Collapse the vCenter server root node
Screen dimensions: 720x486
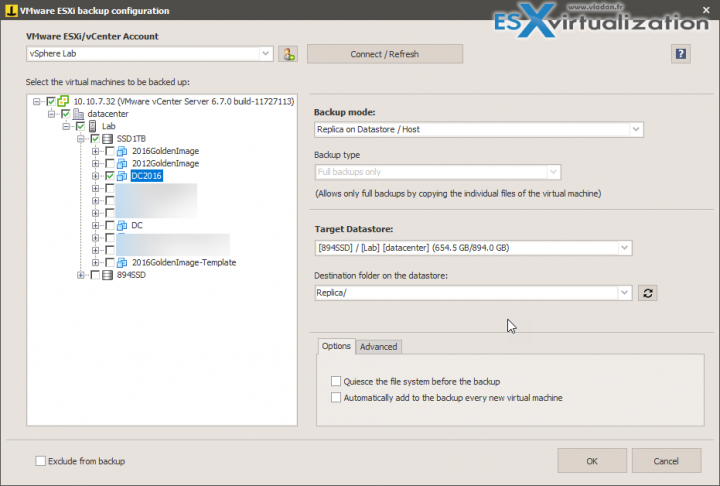tap(36, 101)
